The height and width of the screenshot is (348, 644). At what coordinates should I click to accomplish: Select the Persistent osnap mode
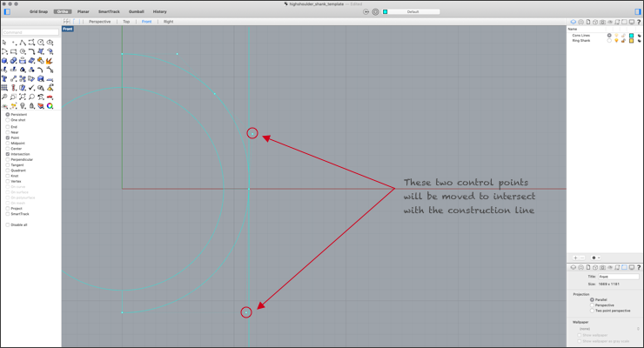pos(8,115)
